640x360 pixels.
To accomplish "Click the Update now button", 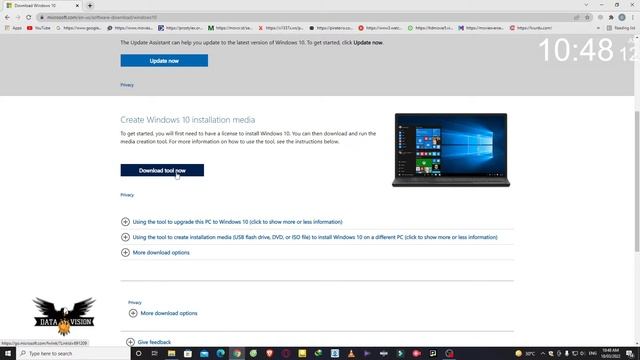I will click(x=164, y=60).
